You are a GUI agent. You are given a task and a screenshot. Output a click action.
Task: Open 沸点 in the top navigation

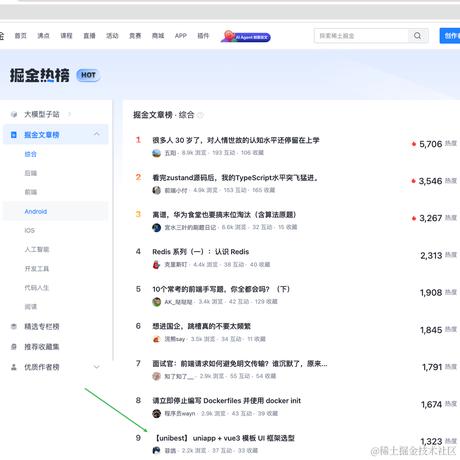[43, 36]
